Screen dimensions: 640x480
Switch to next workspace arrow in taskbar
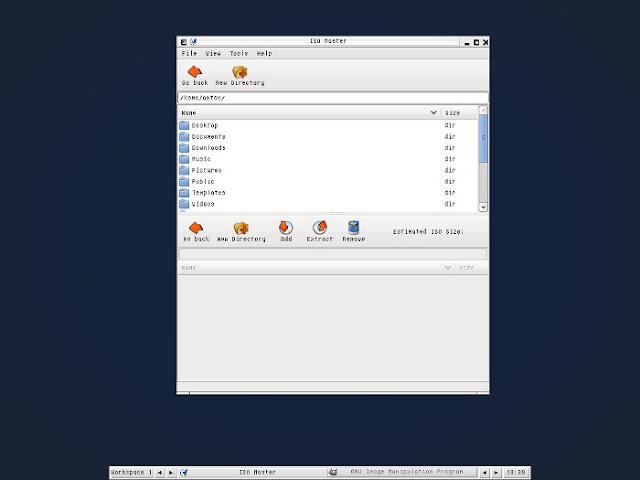(171, 472)
